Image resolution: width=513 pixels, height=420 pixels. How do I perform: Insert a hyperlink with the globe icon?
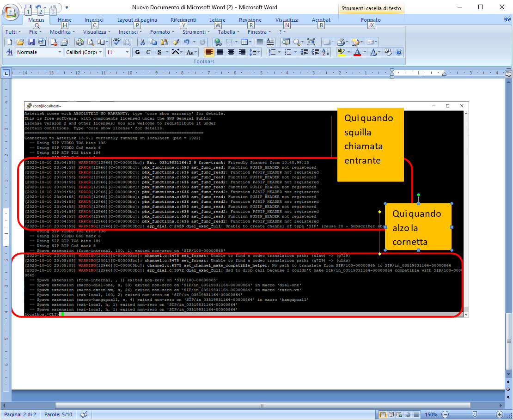coord(218,42)
